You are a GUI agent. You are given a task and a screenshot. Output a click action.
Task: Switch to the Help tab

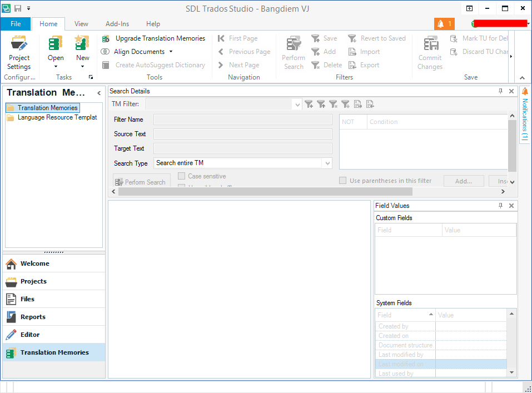coord(153,24)
